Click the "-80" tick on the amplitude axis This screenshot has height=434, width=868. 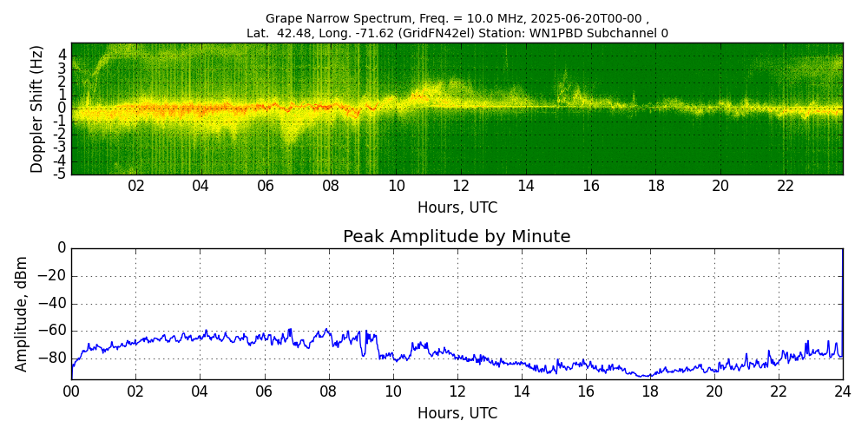(53, 358)
